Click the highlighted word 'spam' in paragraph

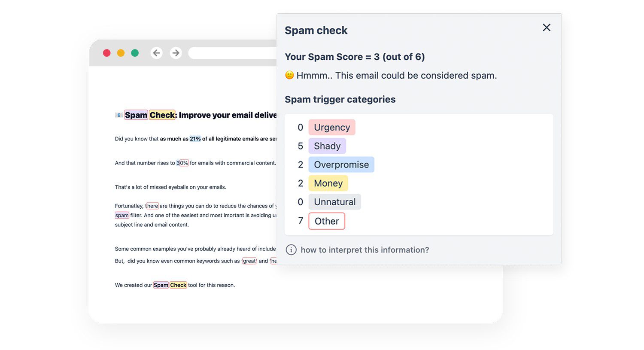[x=122, y=215]
